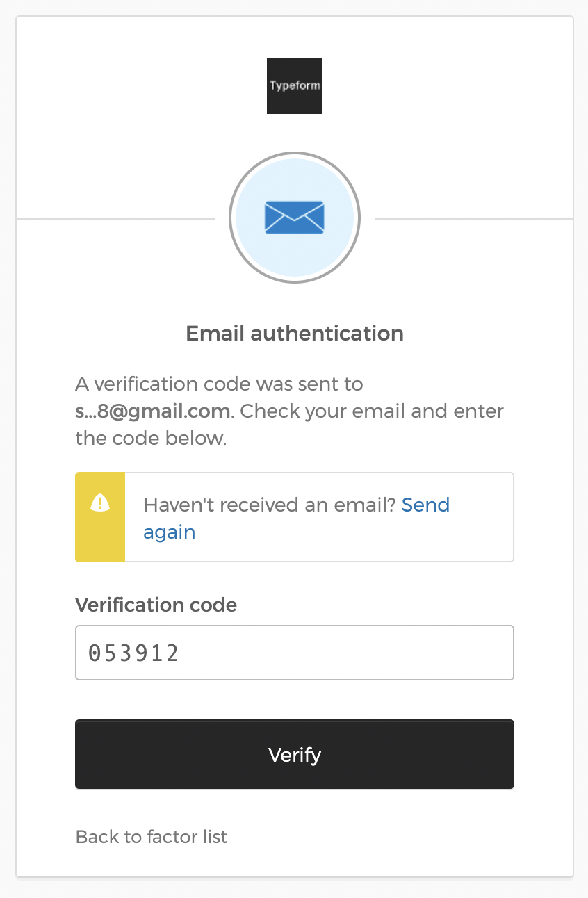The image size is (588, 898).
Task: Click the word "again" in the resend link
Action: tap(170, 532)
